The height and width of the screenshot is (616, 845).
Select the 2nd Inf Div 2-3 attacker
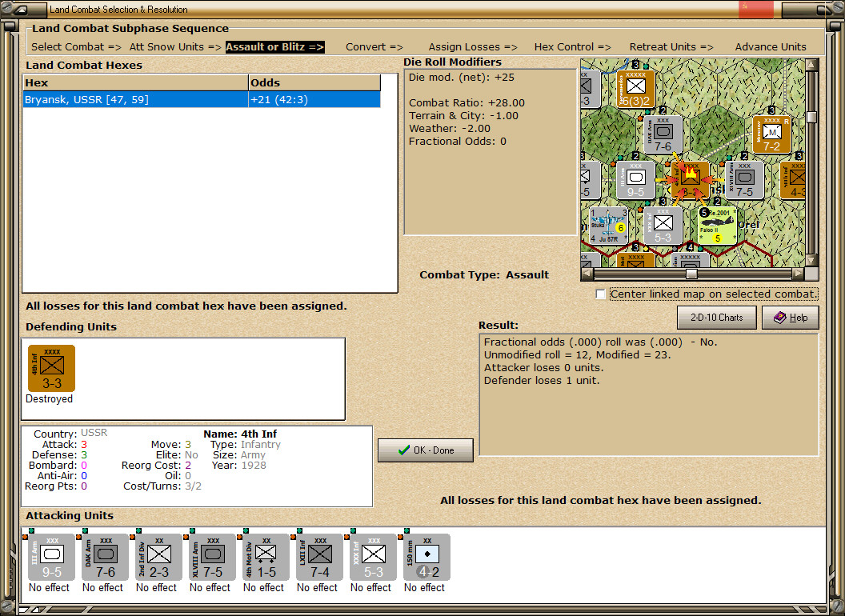coord(159,558)
